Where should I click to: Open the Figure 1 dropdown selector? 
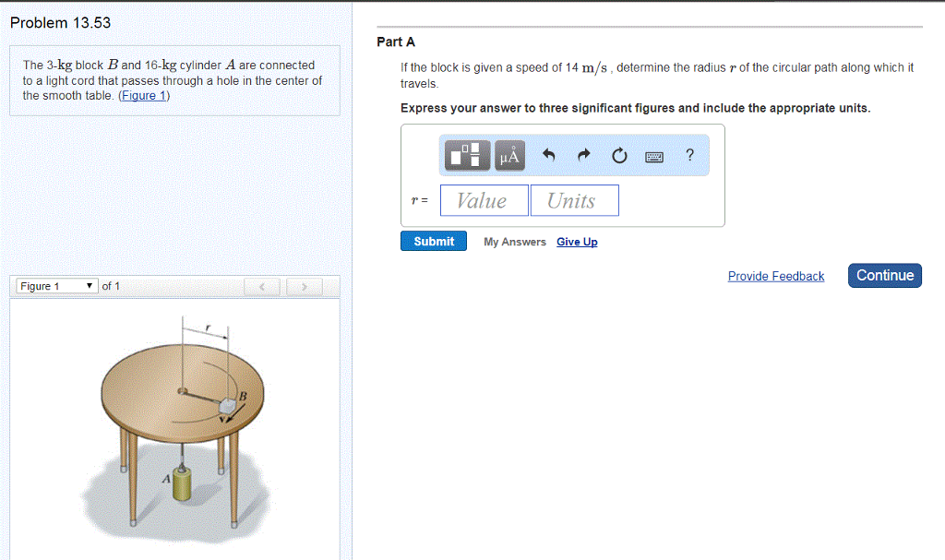pyautogui.click(x=56, y=286)
